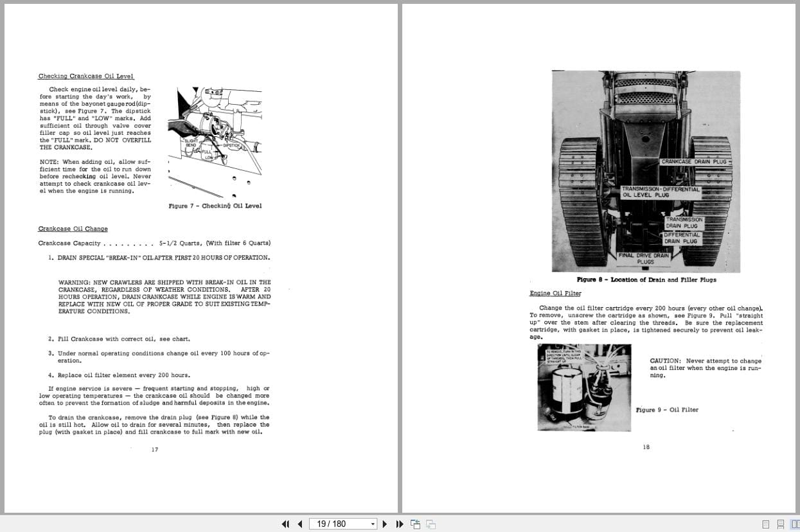Enable single-page view layout
800x532 pixels.
click(765, 524)
